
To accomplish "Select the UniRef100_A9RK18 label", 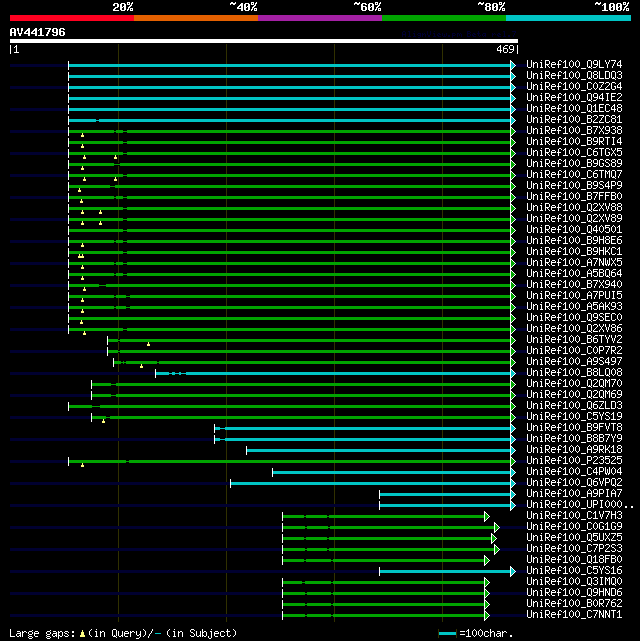I will [574, 450].
